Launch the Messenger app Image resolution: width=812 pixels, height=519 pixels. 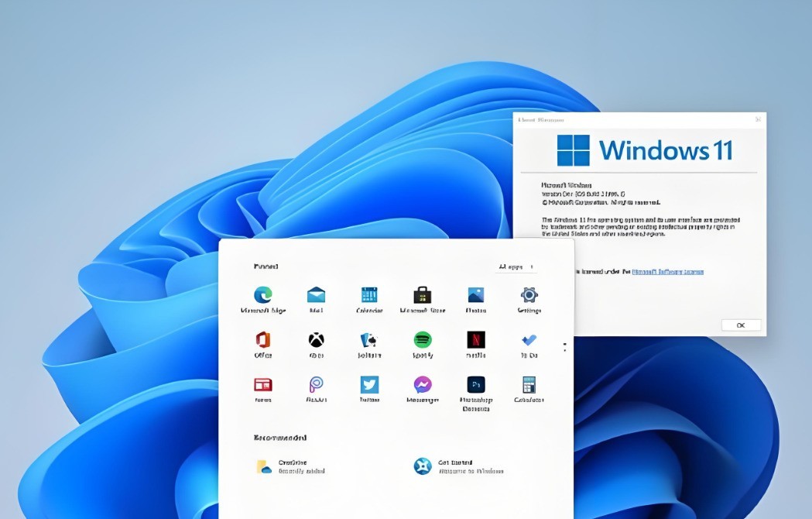pos(423,385)
